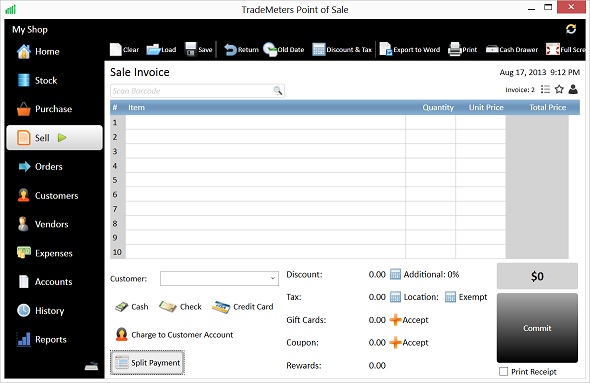Click the star favorite icon
Screen dimensions: 590x383
[559, 89]
